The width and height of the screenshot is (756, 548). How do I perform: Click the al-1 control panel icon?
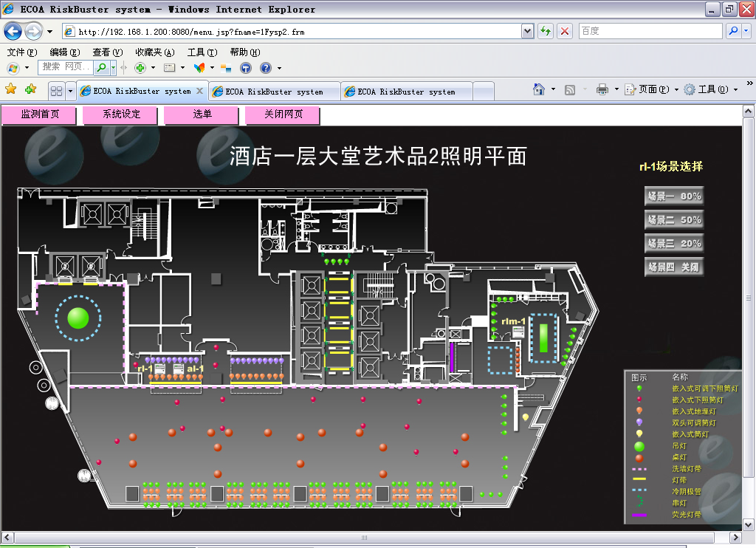(x=178, y=369)
